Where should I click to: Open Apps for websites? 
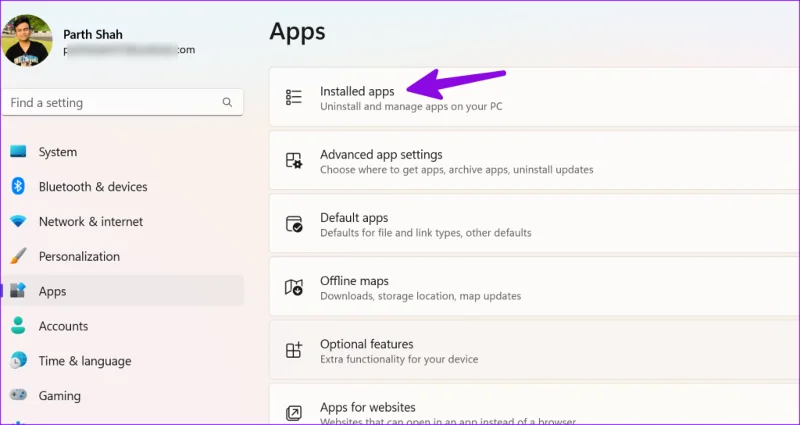534,404
